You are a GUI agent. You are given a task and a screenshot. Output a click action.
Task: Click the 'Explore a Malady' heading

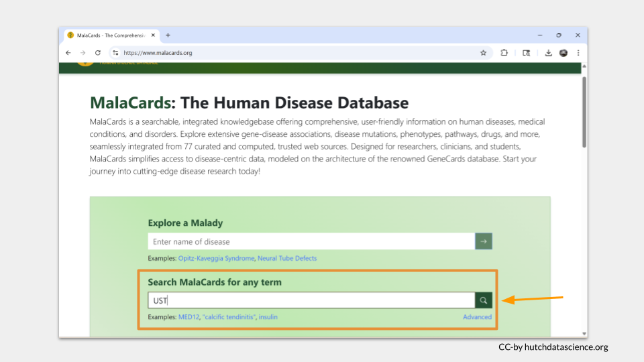pyautogui.click(x=185, y=223)
